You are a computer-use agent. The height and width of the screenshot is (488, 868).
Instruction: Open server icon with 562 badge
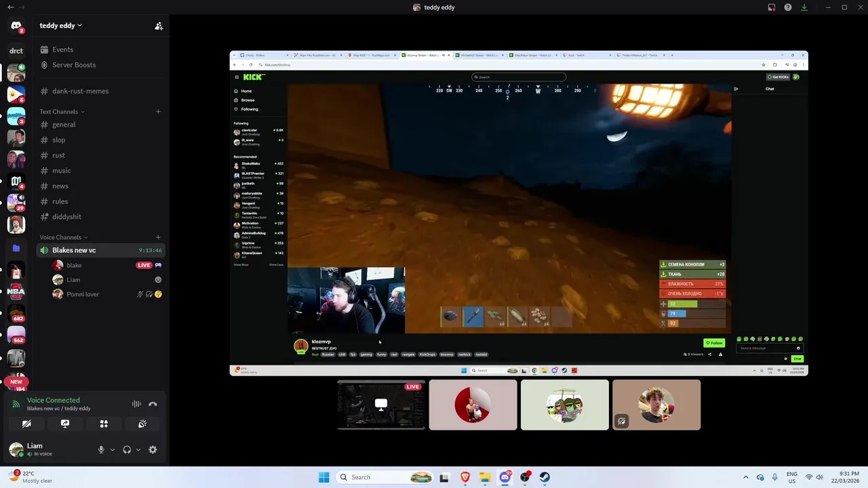click(x=16, y=335)
